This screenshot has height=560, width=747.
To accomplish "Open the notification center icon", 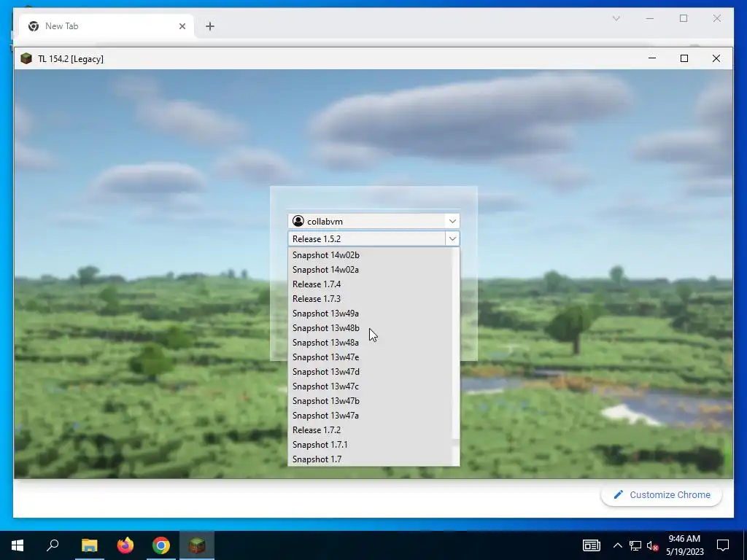I will pyautogui.click(x=723, y=545).
